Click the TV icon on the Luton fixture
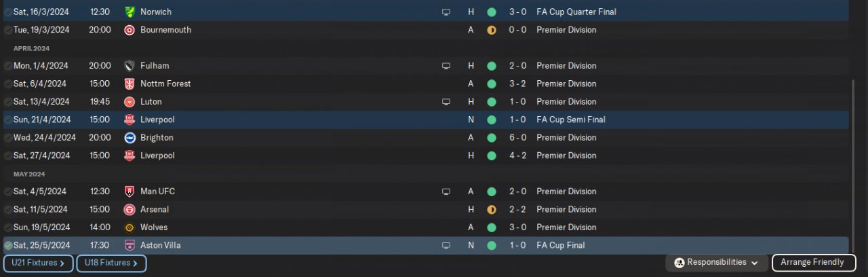868x277 pixels. (x=446, y=102)
